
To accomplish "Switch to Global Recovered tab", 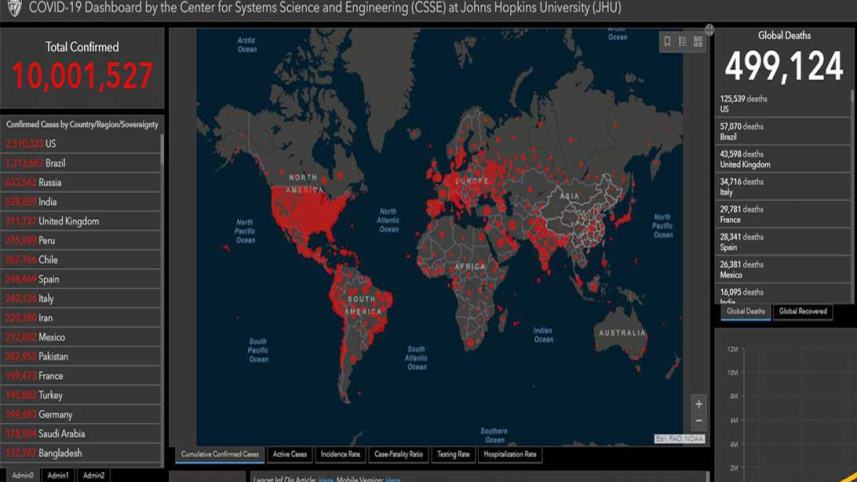I will [803, 312].
